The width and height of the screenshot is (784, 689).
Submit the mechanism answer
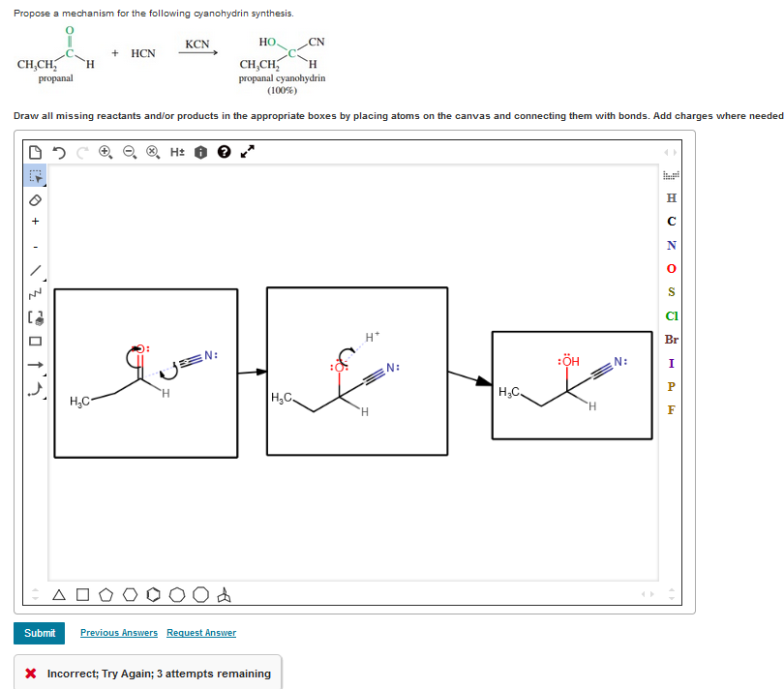[x=39, y=633]
